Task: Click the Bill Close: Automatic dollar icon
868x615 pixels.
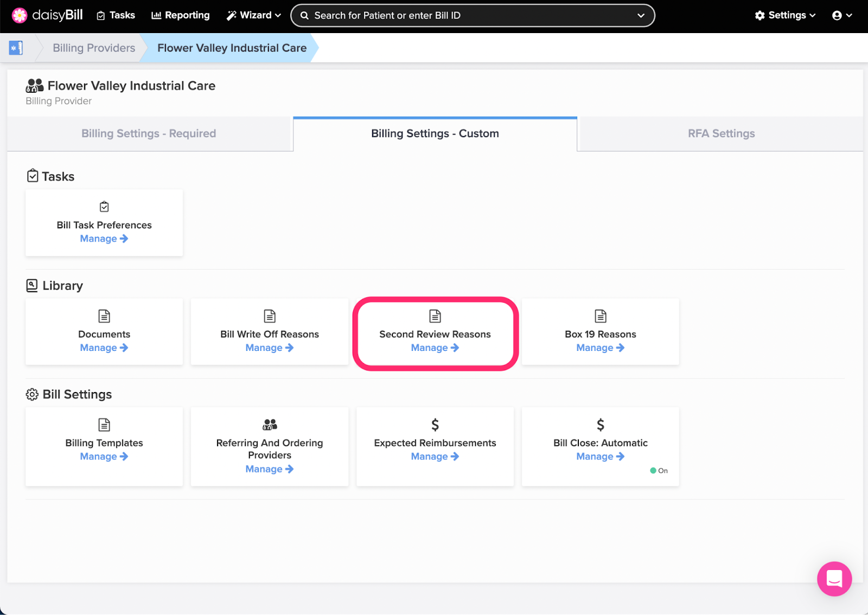Action: pos(601,425)
